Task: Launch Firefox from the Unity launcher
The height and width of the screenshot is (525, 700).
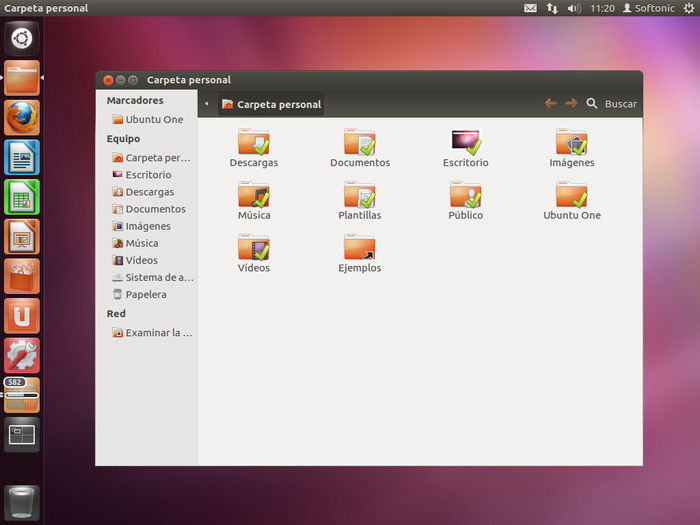Action: coord(22,118)
